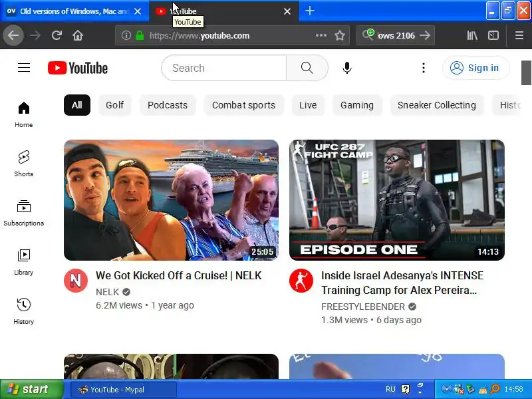Image resolution: width=532 pixels, height=399 pixels.
Task: Click the browser search box text
Action: click(x=396, y=36)
